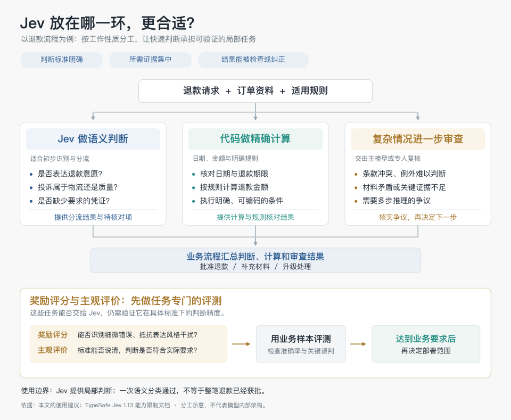Viewport: 511px width, 420px height.
Task: Click the bullet '是否表达退款意愿?'
Action: tap(70, 174)
